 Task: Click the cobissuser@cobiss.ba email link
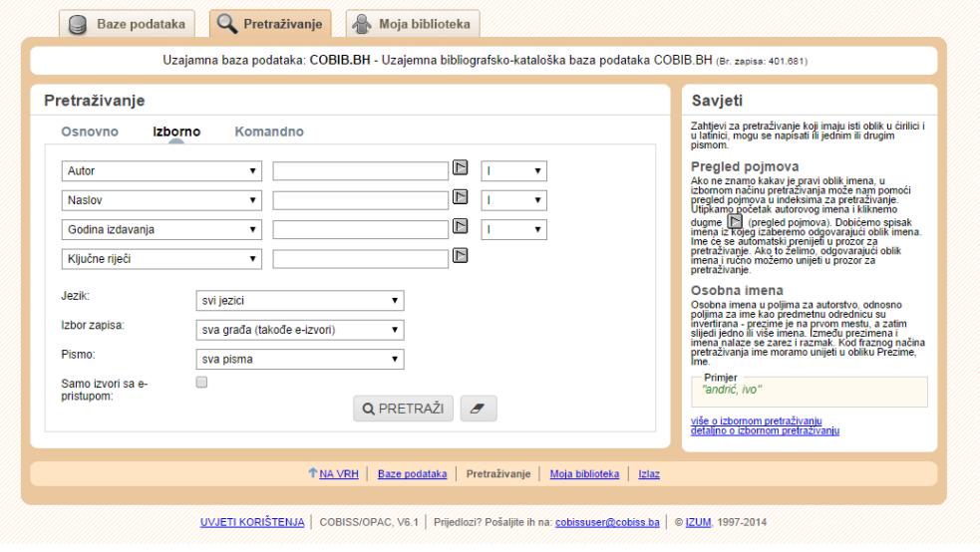[607, 522]
